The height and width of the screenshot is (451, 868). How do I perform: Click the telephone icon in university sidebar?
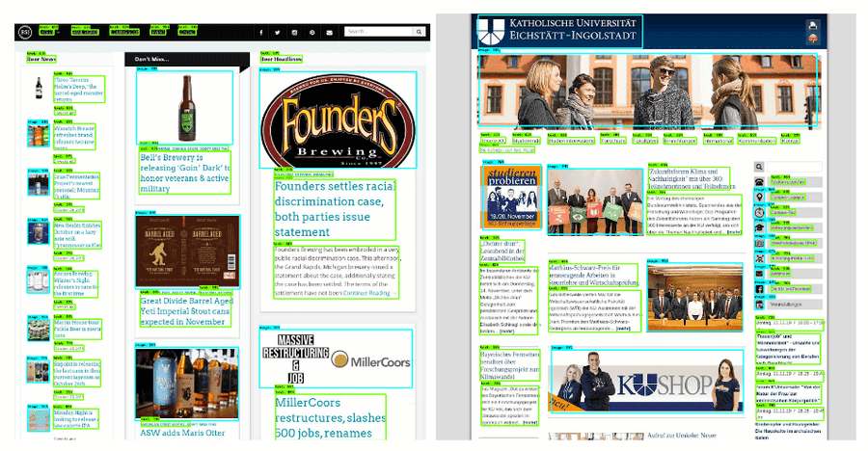coord(759,182)
